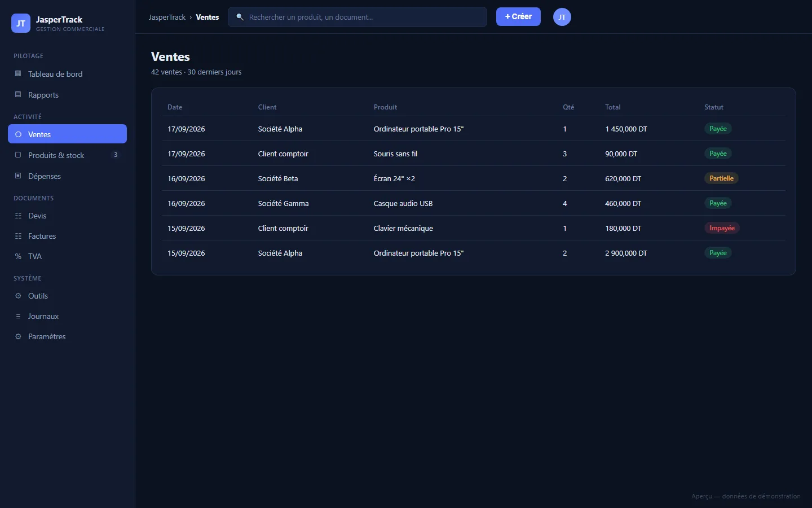This screenshot has height=508, width=812.
Task: Click the 180,000 DT total value
Action: pyautogui.click(x=623, y=228)
